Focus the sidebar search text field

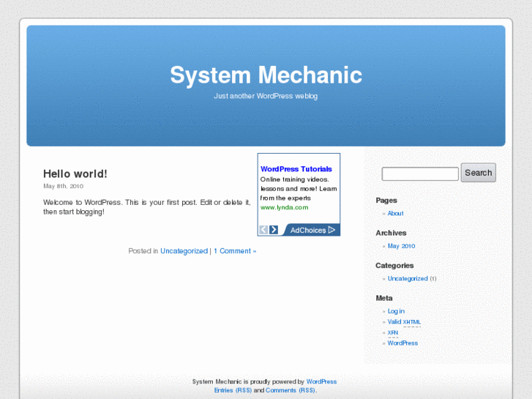click(x=420, y=174)
